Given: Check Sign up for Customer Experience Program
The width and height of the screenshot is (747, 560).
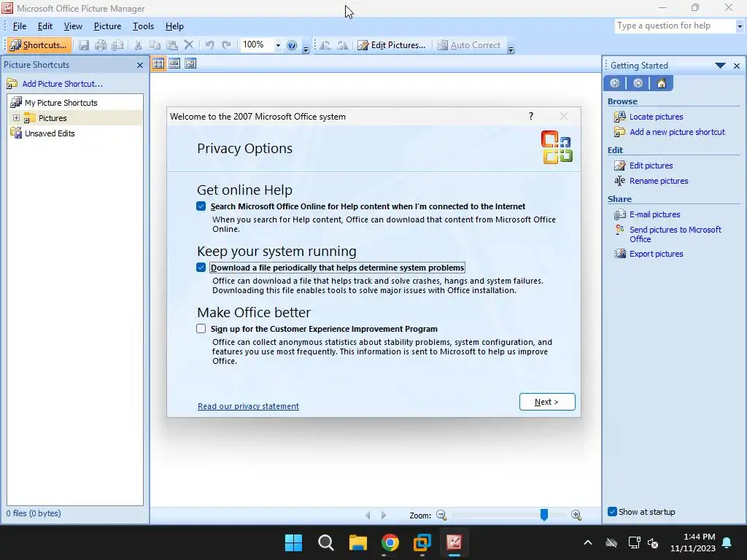Looking at the screenshot, I should [201, 329].
